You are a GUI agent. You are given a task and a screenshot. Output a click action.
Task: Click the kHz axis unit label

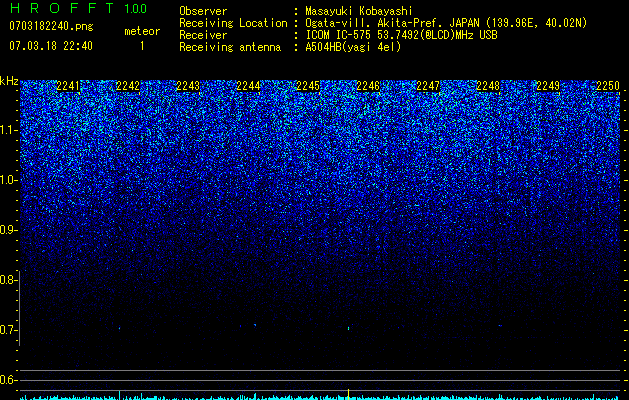point(9,81)
